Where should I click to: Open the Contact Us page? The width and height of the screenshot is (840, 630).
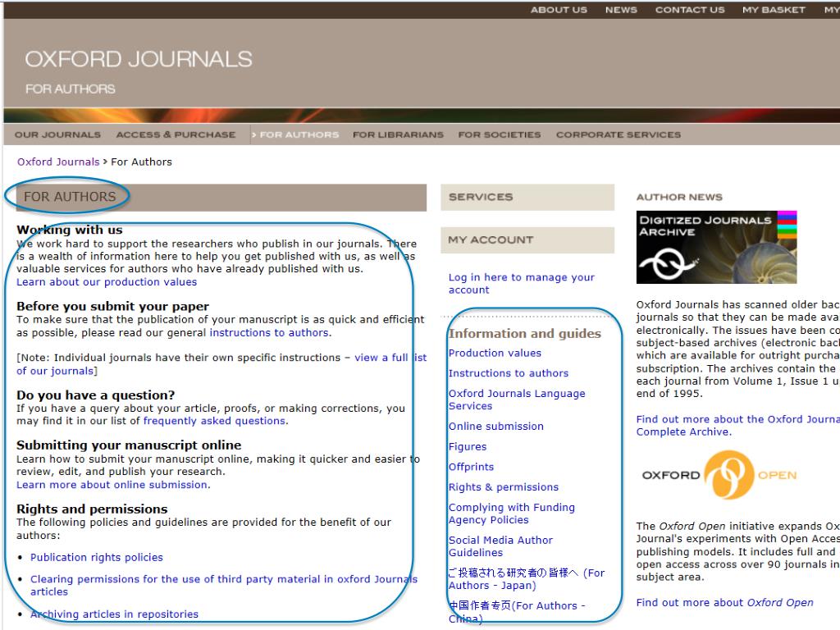[x=689, y=10]
